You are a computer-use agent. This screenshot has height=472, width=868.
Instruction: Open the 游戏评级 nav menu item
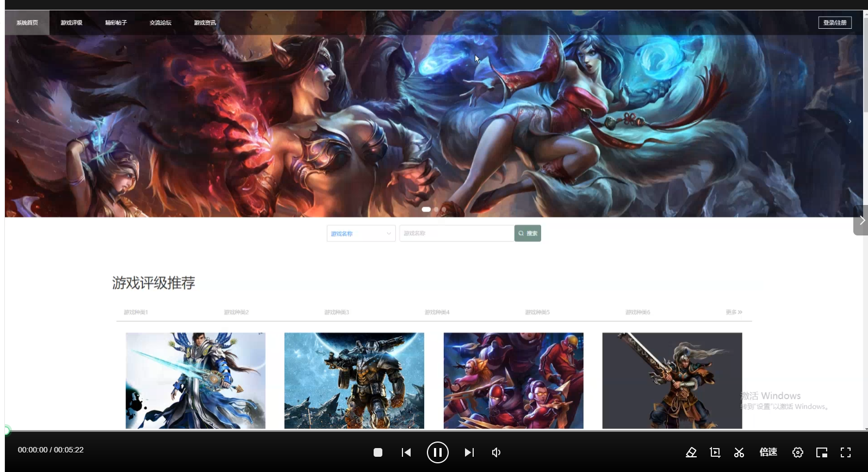coord(71,23)
